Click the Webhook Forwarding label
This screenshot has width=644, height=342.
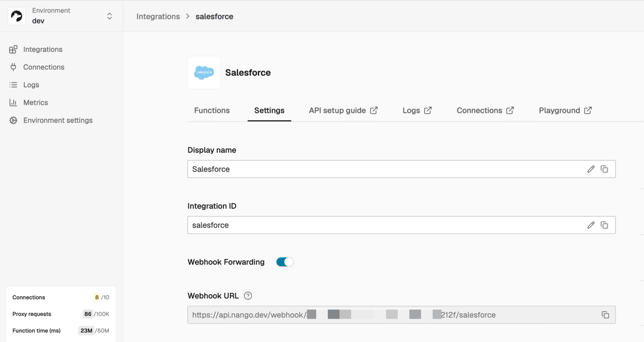tap(226, 262)
